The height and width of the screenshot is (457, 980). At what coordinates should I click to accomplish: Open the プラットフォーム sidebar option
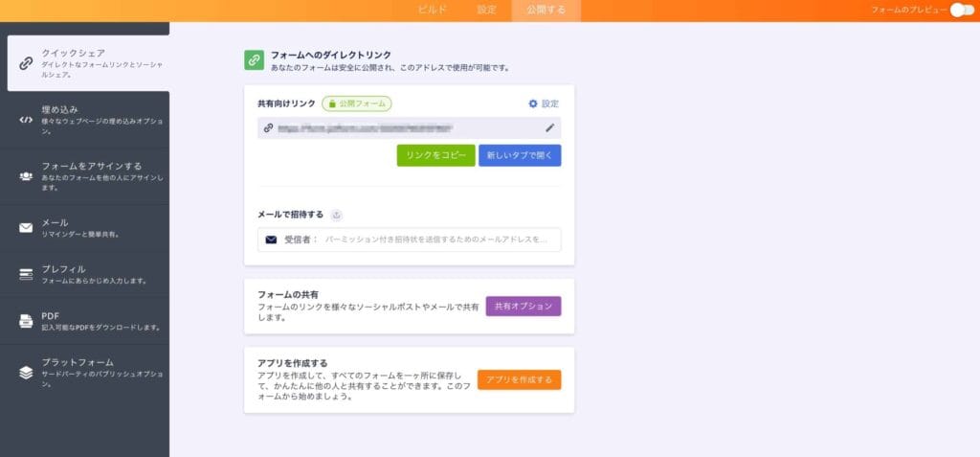(84, 373)
